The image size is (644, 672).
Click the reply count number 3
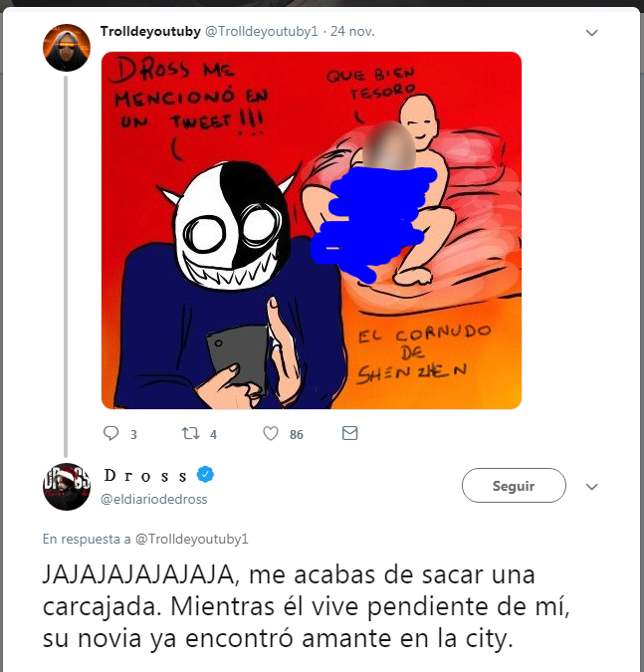pyautogui.click(x=133, y=435)
